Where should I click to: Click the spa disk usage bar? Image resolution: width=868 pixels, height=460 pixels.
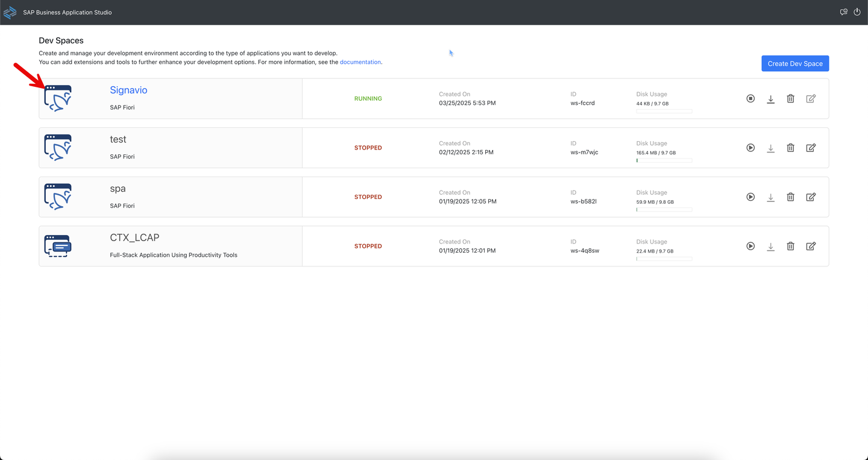664,210
